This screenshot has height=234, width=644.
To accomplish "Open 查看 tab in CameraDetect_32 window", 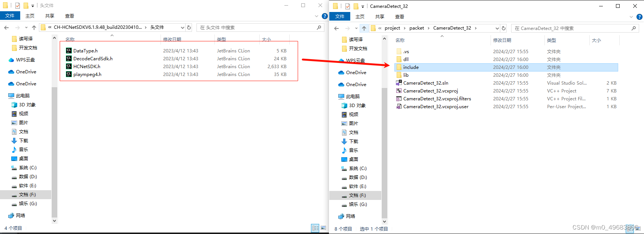I will [x=400, y=16].
